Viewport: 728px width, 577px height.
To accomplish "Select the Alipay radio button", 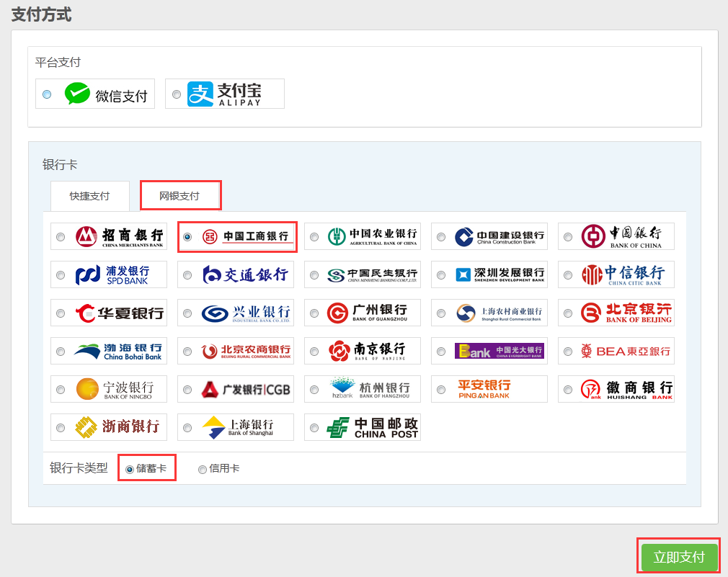I will (x=177, y=94).
